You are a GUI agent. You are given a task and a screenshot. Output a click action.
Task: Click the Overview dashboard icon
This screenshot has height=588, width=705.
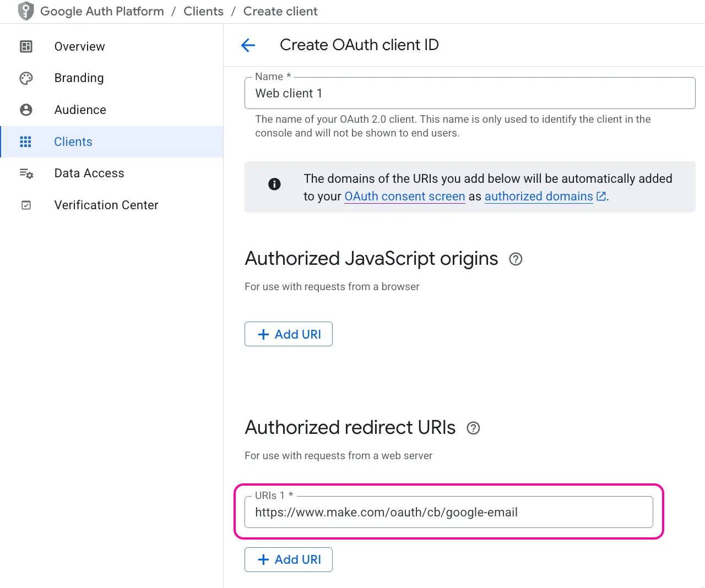point(26,46)
